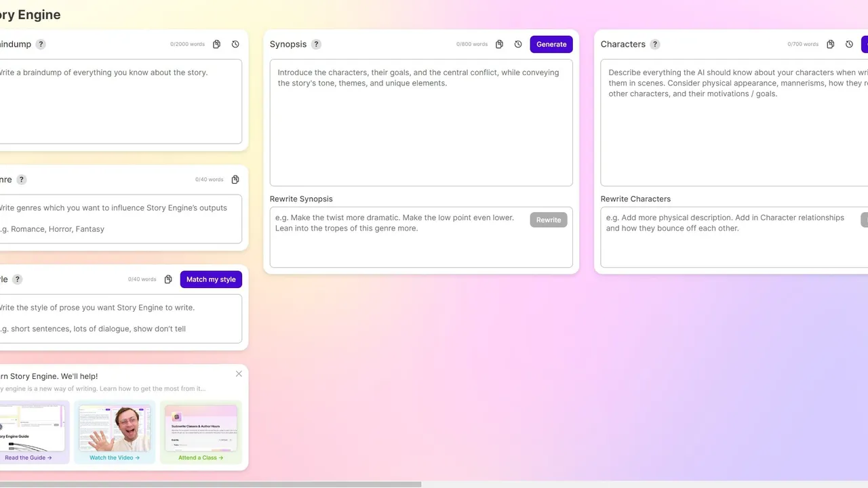
Task: Copy the Braindump text with its clipboard icon
Action: pos(216,44)
